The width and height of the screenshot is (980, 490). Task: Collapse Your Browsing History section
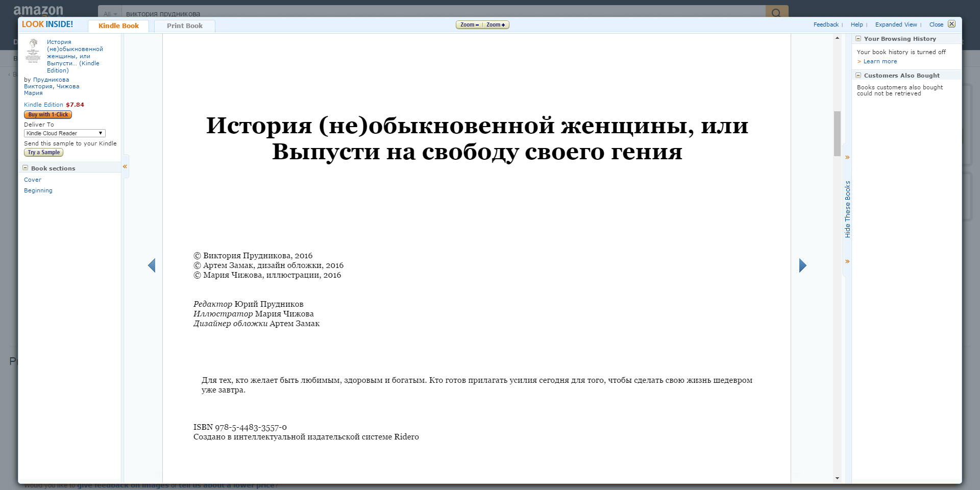tap(859, 39)
